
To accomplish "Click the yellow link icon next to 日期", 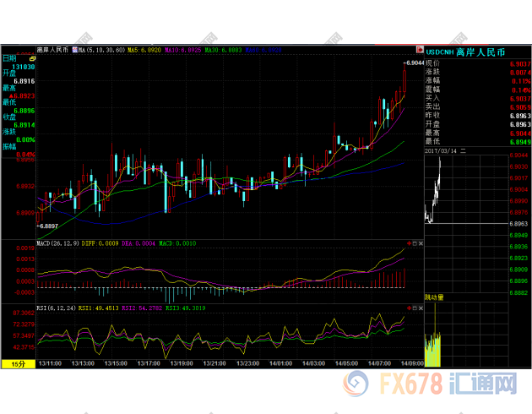I will (x=30, y=57).
